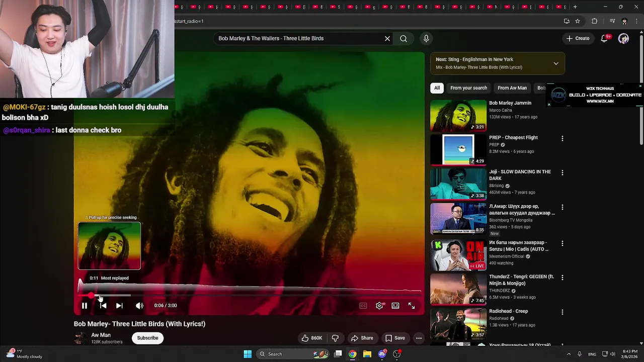Open options menu for Mesmerism Official live stream
The height and width of the screenshot is (362, 644).
(x=562, y=243)
